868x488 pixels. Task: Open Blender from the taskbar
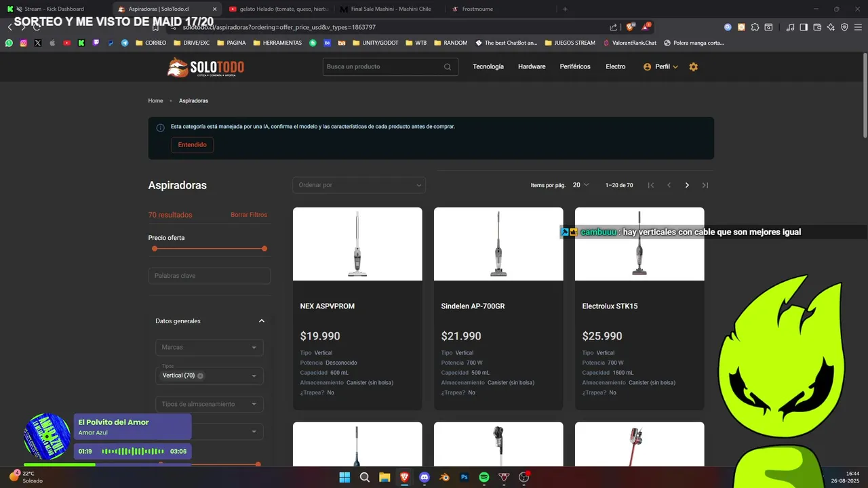(444, 477)
